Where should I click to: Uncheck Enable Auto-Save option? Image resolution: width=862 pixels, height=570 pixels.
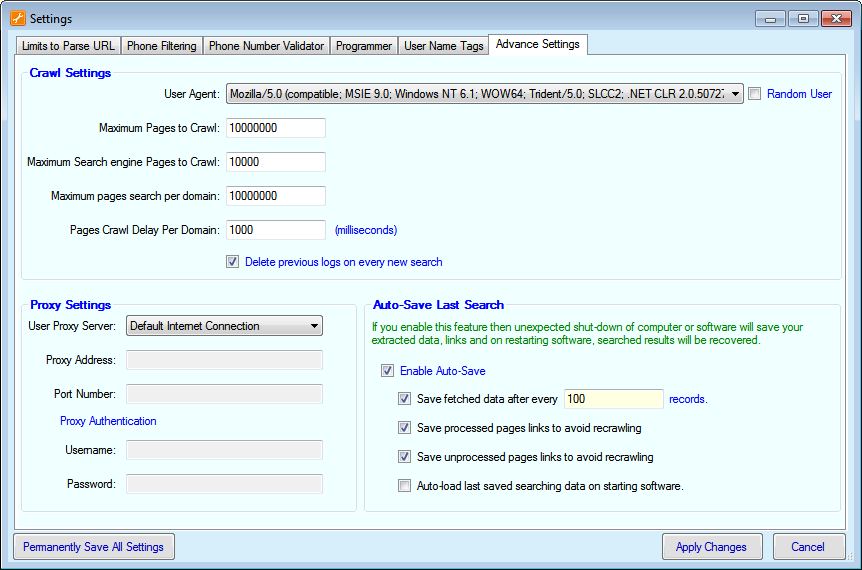point(388,371)
